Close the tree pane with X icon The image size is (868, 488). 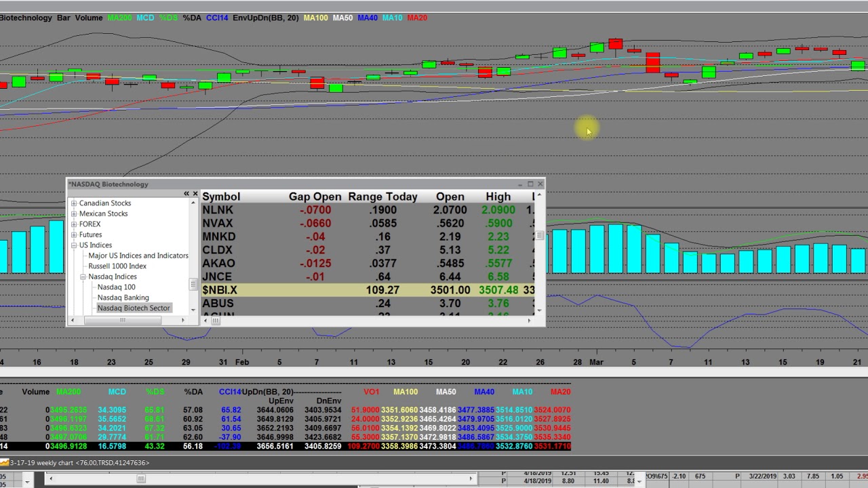(195, 194)
